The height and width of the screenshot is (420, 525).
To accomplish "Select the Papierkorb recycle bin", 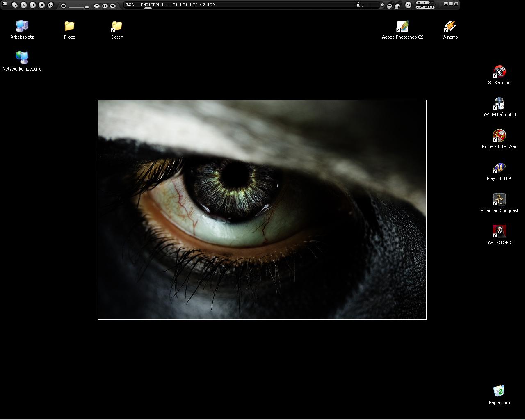I will (499, 391).
